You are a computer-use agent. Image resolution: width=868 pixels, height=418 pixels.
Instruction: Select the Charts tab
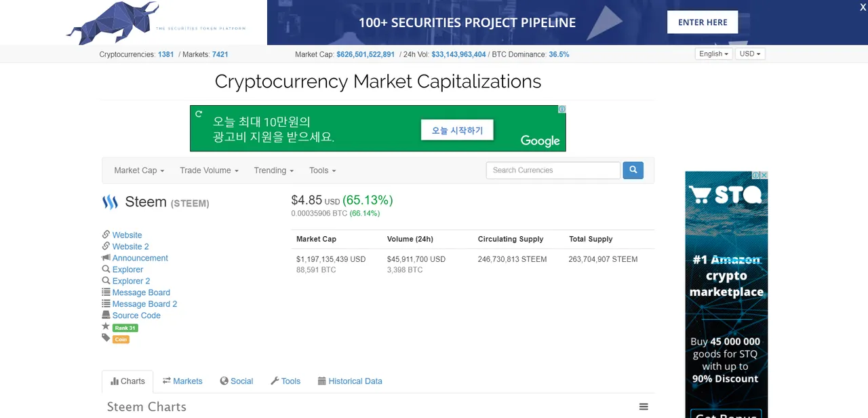pyautogui.click(x=127, y=381)
